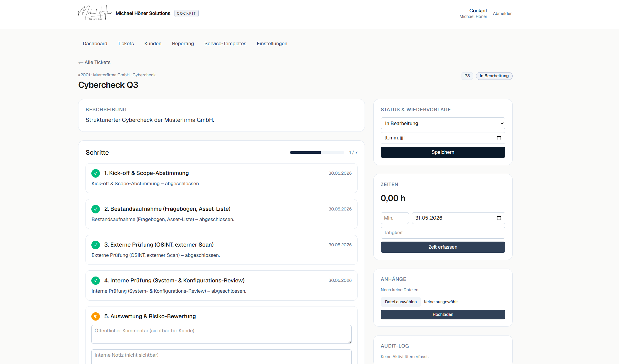The width and height of the screenshot is (619, 364).
Task: Click the STATUS & WIEDERVORLAGE heading
Action: point(416,110)
